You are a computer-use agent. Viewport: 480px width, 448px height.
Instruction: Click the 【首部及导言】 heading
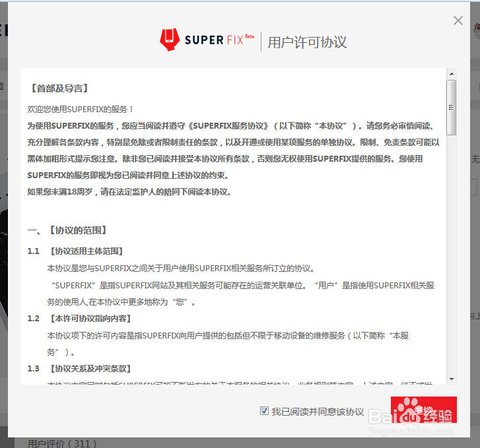(59, 88)
